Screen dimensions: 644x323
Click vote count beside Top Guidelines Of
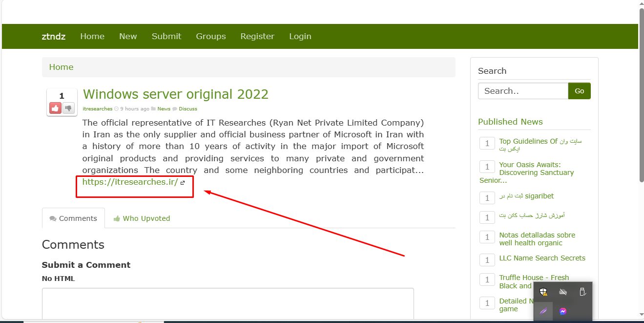coord(487,143)
